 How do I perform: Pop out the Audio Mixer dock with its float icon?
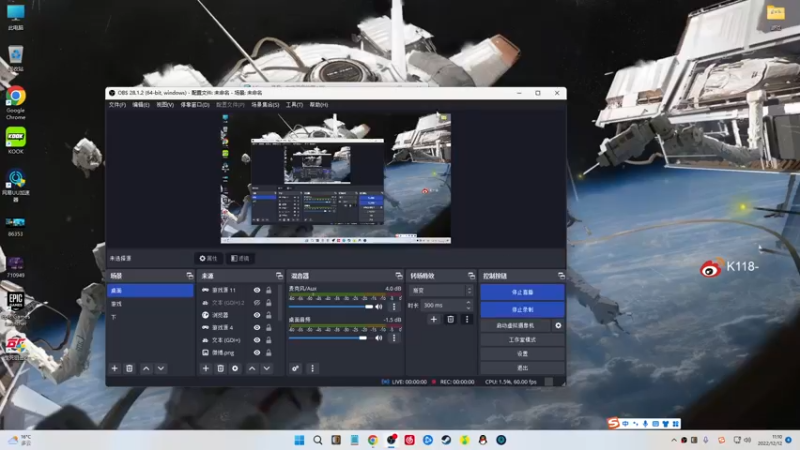(x=398, y=276)
